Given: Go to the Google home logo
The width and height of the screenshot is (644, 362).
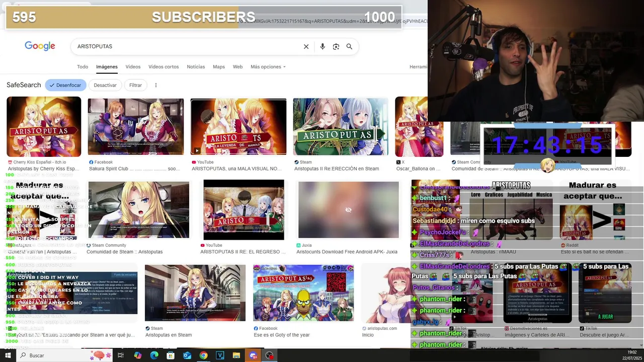Looking at the screenshot, I should point(40,46).
